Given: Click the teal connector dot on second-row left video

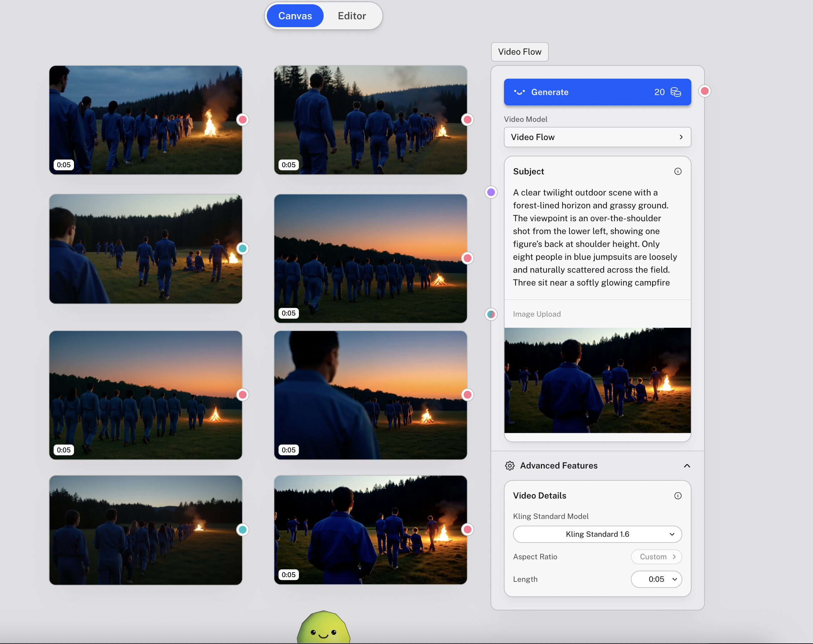Looking at the screenshot, I should [x=243, y=248].
